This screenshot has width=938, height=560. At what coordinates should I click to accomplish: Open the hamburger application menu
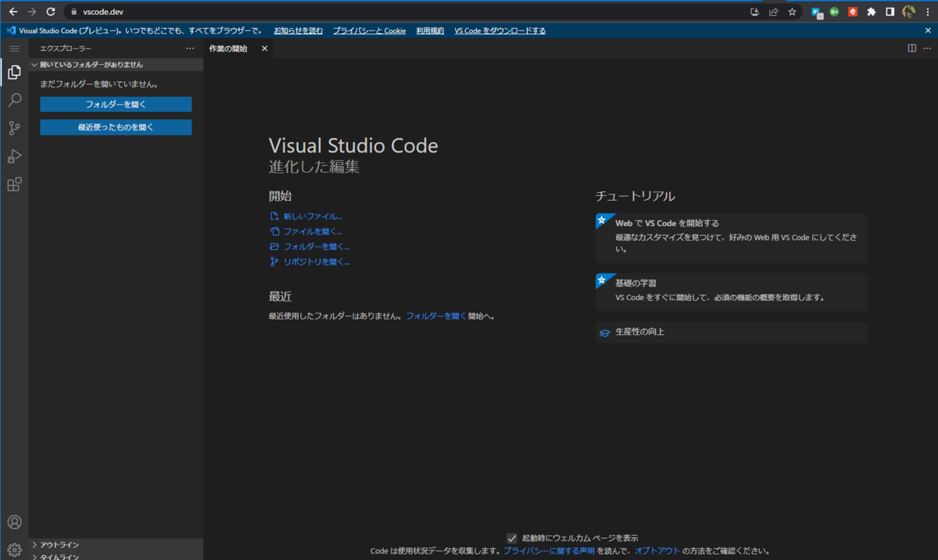[14, 48]
